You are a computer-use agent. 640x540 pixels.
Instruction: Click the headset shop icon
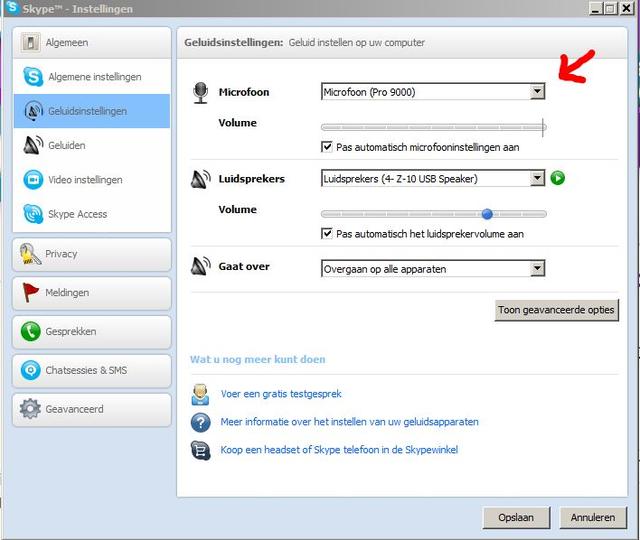[x=200, y=450]
